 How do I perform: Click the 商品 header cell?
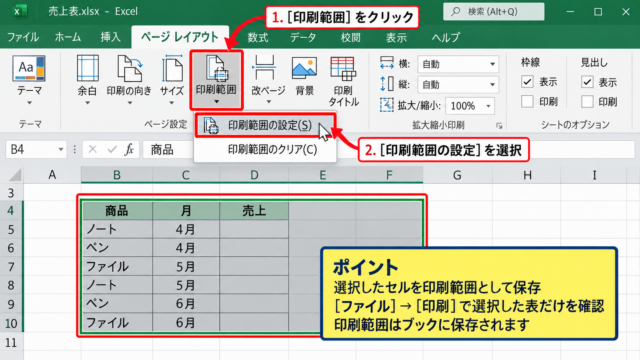(x=117, y=211)
